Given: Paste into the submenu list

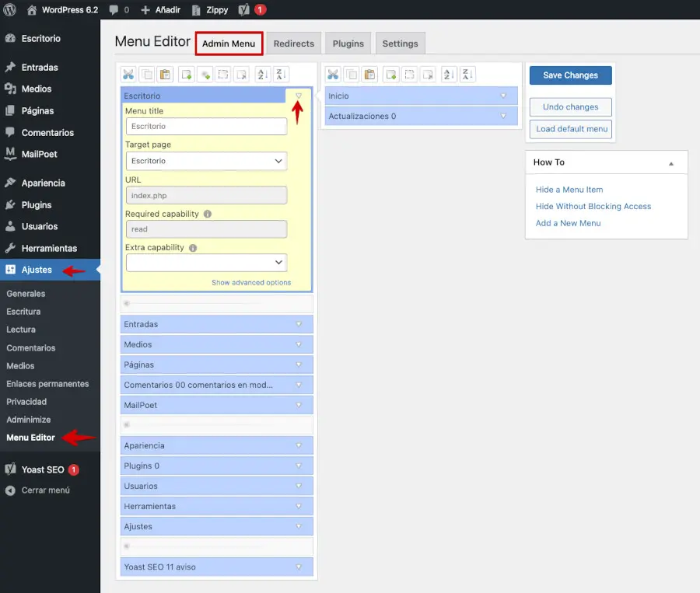Looking at the screenshot, I should coord(370,75).
